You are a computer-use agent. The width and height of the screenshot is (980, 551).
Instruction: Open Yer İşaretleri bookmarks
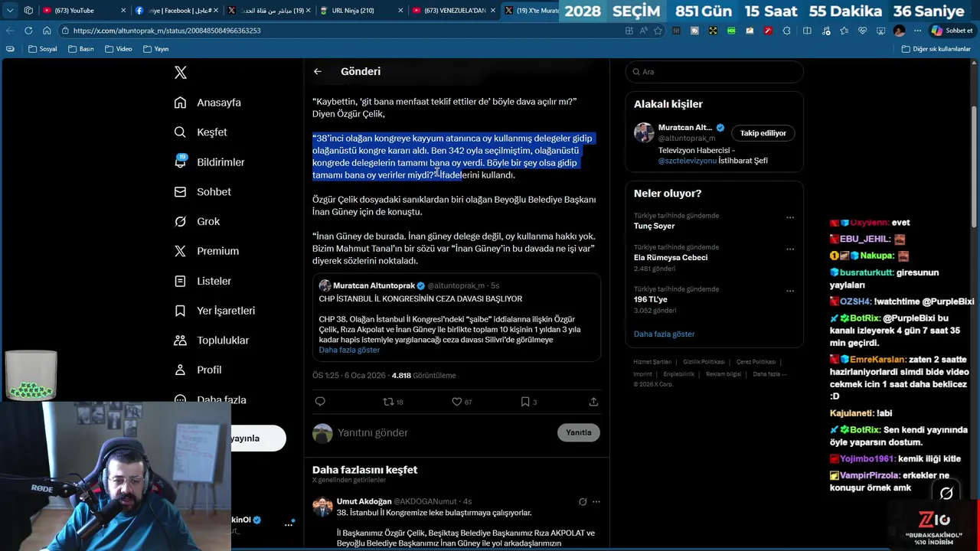215,311
